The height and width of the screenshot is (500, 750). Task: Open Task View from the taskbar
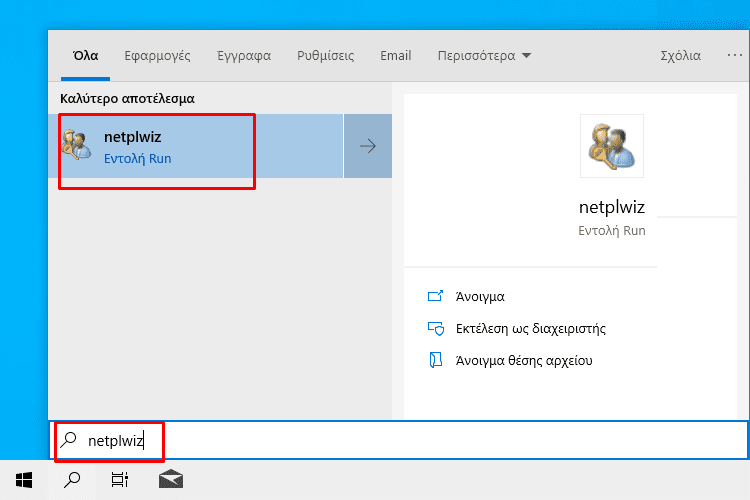point(120,479)
